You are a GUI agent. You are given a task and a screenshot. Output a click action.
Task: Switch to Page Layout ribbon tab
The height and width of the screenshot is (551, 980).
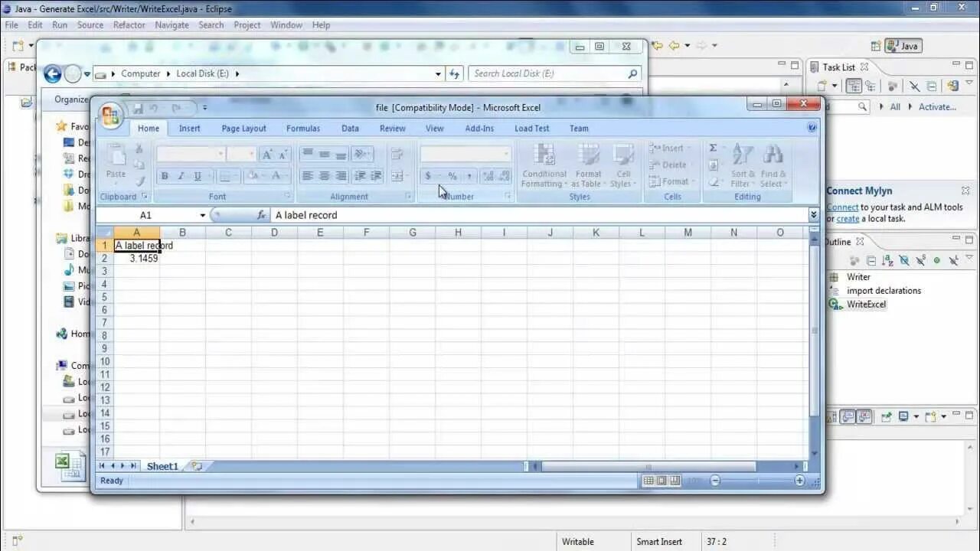pos(243,129)
